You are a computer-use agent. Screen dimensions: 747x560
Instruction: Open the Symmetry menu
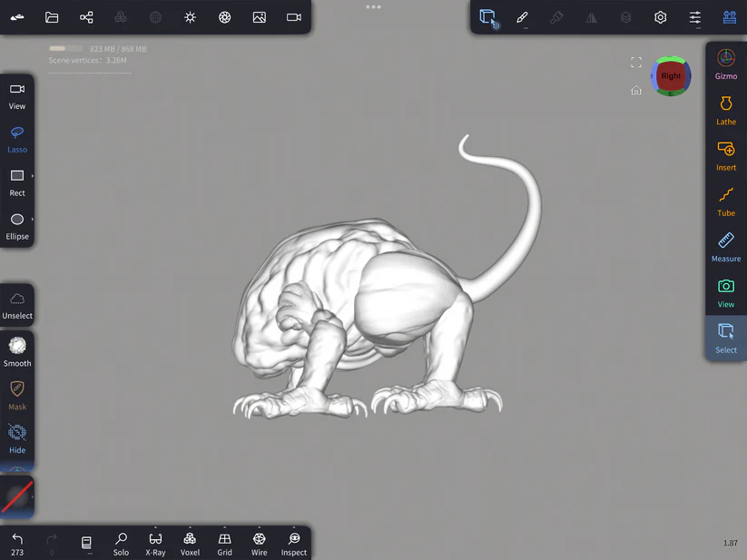(x=591, y=18)
